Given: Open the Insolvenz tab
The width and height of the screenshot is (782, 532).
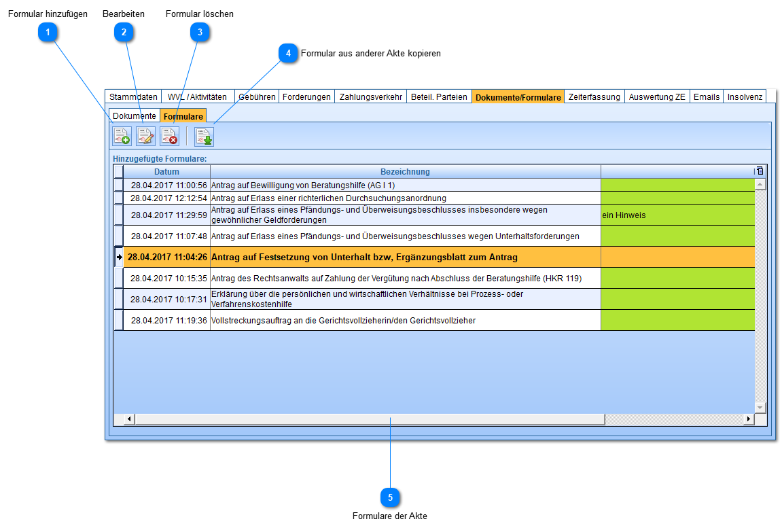Looking at the screenshot, I should 745,96.
